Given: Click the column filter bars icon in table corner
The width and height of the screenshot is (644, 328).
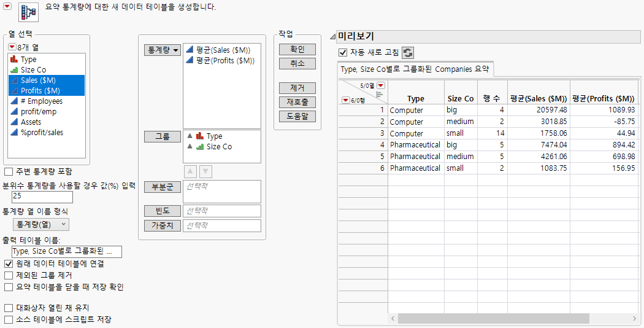Looking at the screenshot, I should coord(380,95).
